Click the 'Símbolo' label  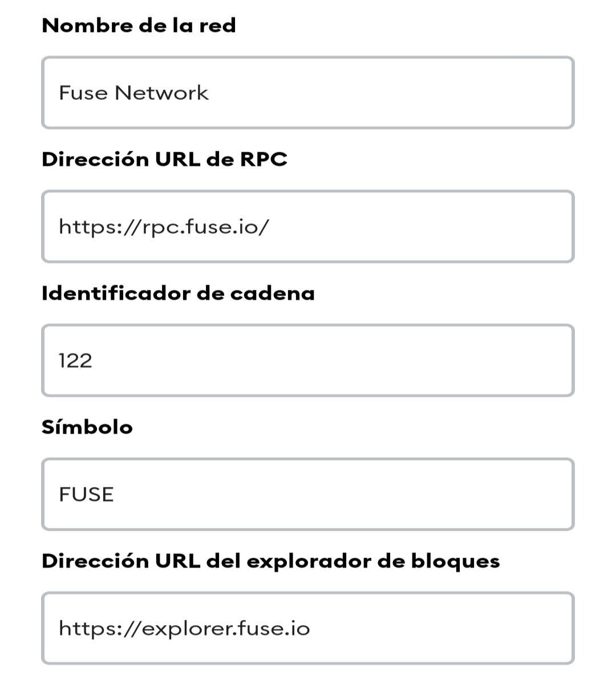(x=87, y=427)
